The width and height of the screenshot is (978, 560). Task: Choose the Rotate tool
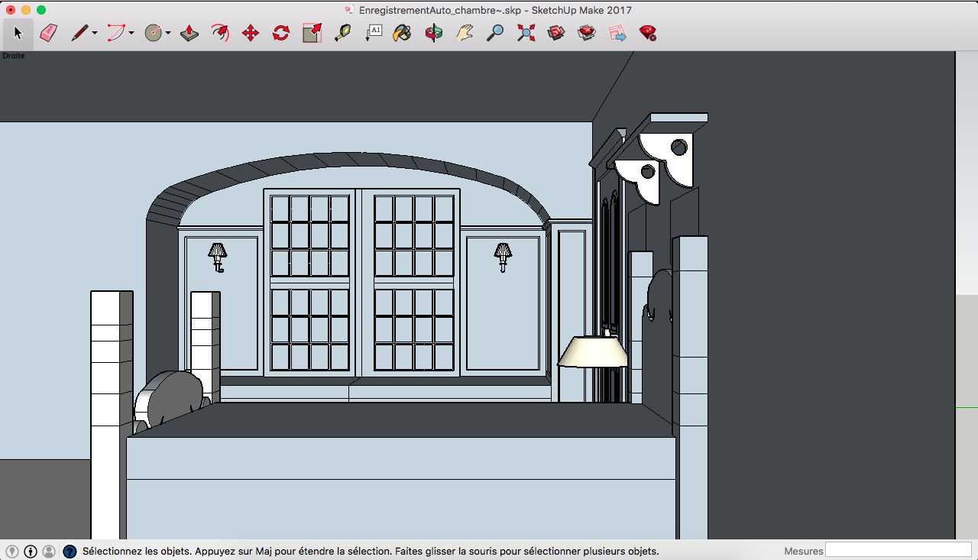click(x=281, y=33)
